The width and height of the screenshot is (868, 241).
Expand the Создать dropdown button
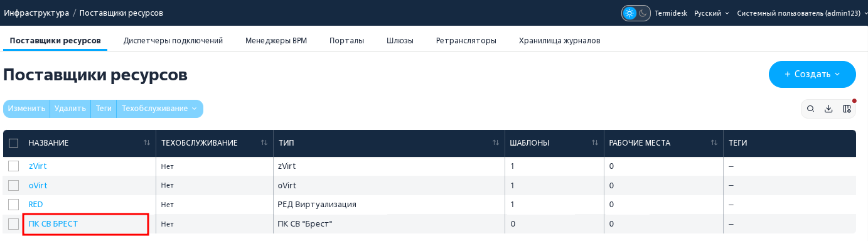[812, 74]
